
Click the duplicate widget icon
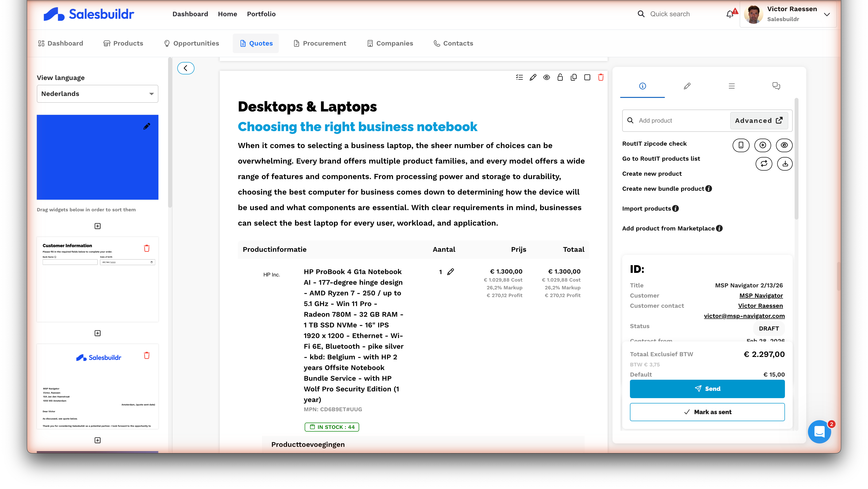[x=573, y=77]
